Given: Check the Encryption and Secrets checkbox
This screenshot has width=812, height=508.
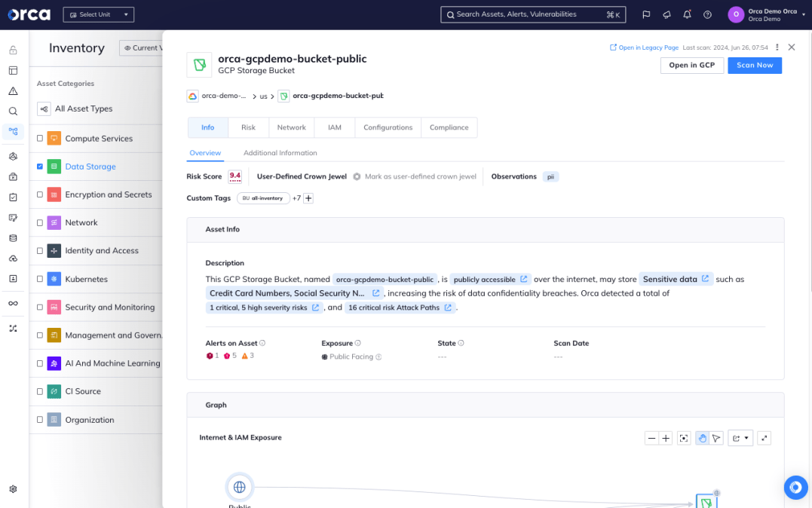Looking at the screenshot, I should [40, 194].
